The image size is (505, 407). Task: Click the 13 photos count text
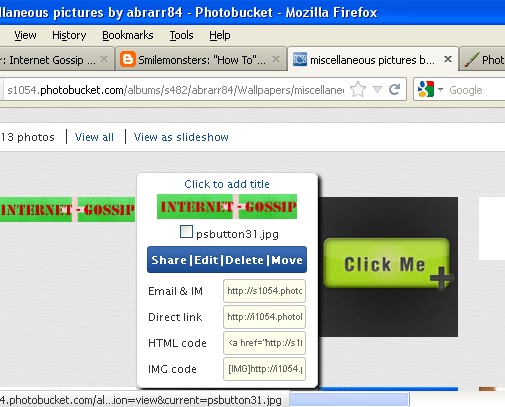(x=27, y=137)
